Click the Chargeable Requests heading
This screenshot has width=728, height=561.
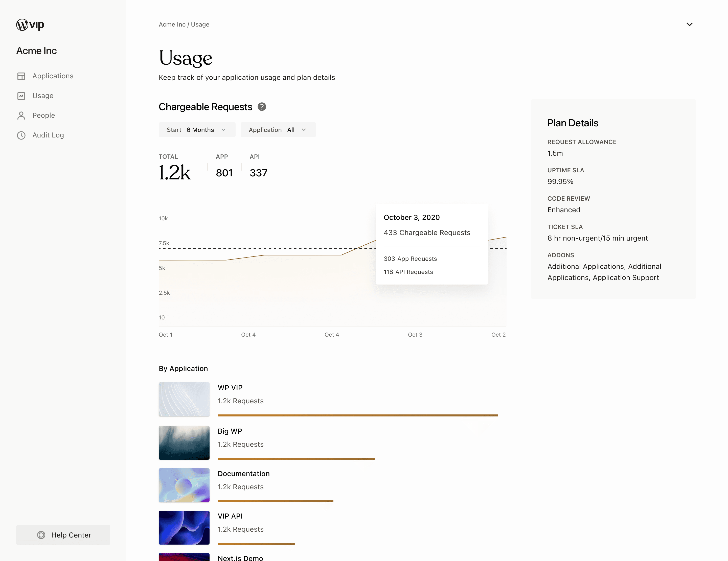pos(205,107)
